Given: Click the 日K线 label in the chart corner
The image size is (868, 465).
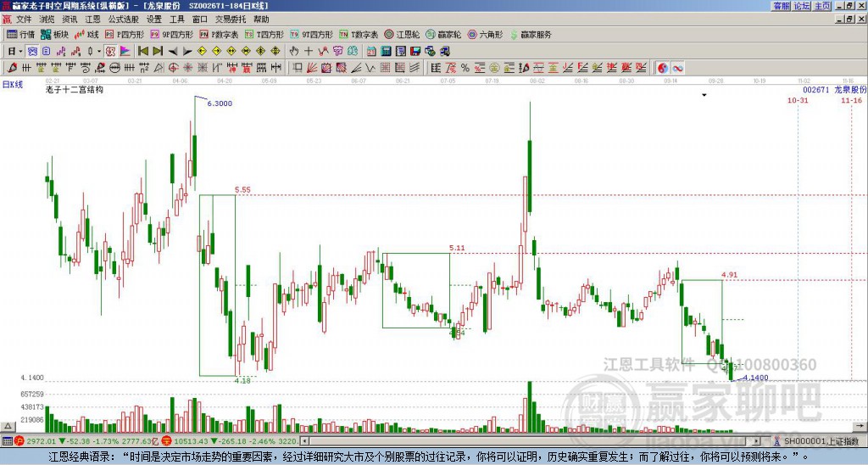Looking at the screenshot, I should point(13,84).
